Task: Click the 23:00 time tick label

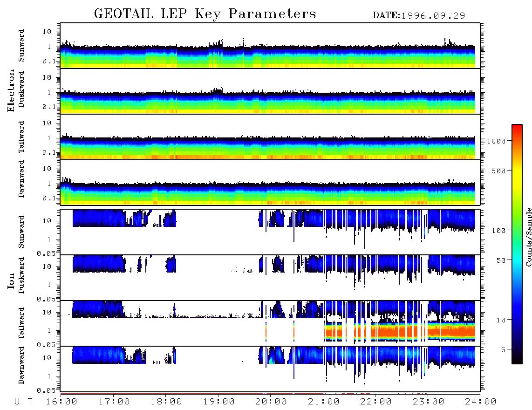Action: pos(429,402)
